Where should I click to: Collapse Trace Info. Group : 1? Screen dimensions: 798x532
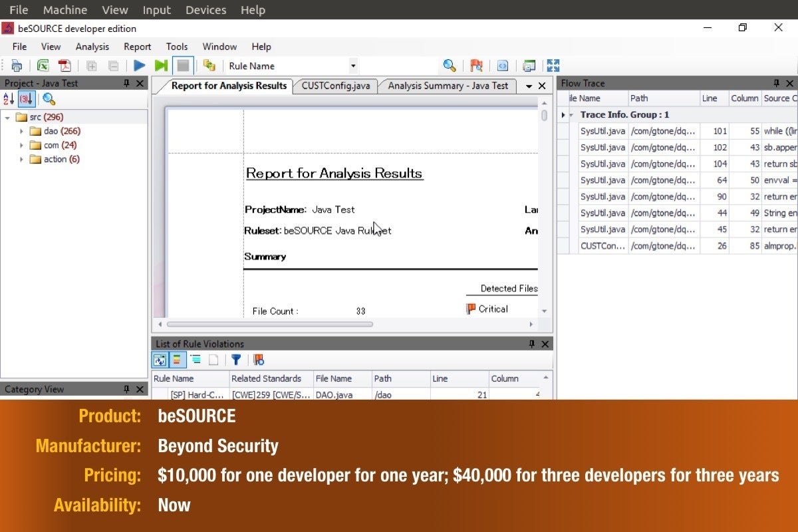(571, 114)
